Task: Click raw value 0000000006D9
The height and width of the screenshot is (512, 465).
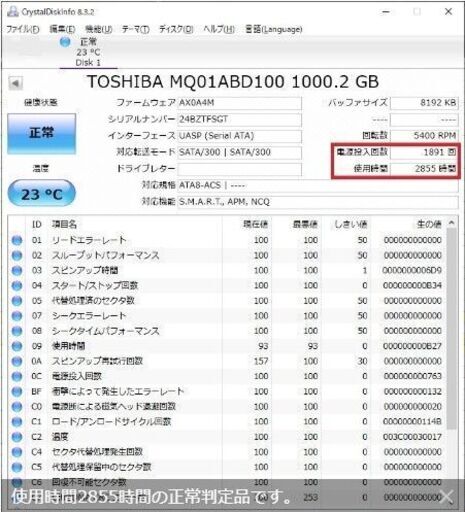Action: [412, 270]
